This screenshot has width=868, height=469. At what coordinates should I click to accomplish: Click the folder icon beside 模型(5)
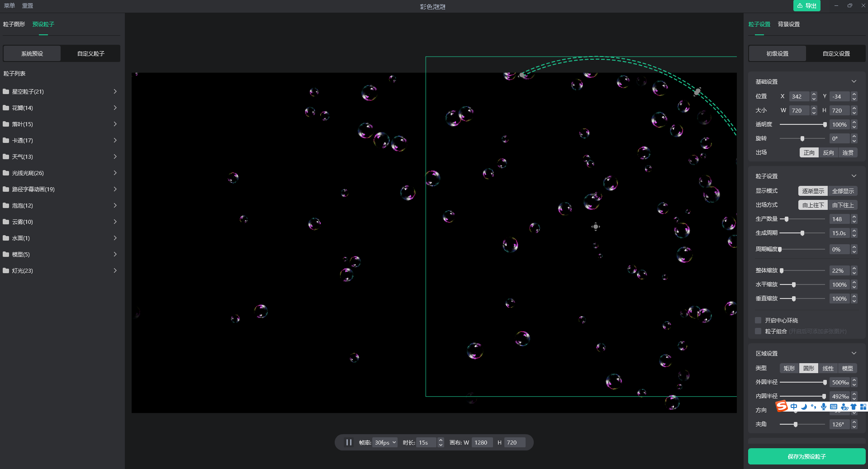6,254
